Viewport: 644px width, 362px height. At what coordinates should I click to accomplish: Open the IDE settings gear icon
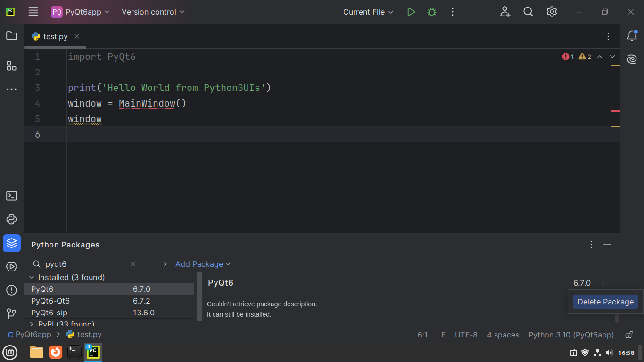(552, 12)
